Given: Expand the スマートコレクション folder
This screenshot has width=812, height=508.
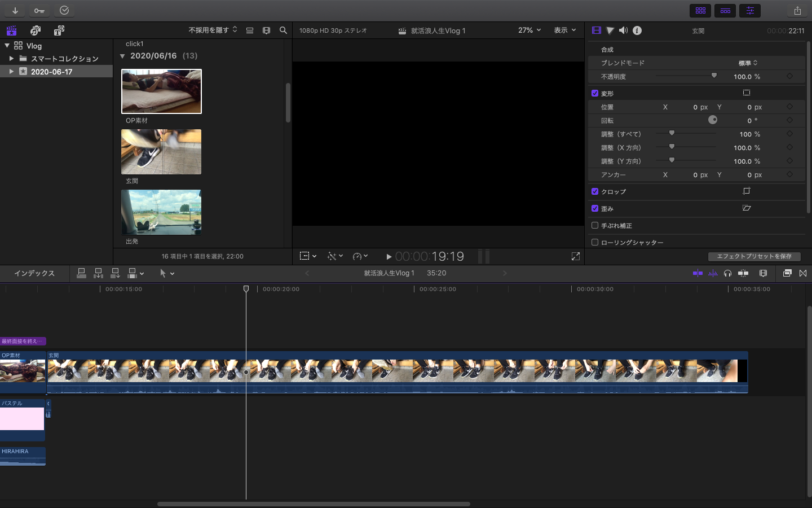Looking at the screenshot, I should (11, 58).
